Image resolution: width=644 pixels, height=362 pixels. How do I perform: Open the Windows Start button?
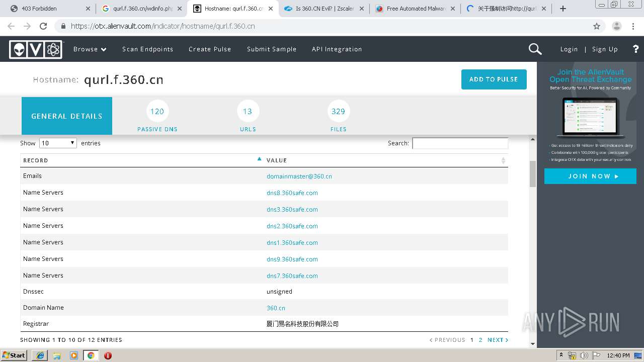14,355
